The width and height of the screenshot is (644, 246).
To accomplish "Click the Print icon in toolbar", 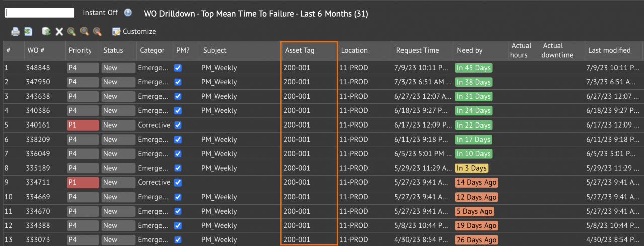I will (x=15, y=32).
